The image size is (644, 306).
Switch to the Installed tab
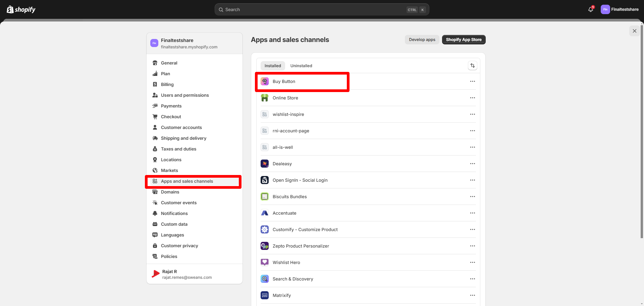coord(273,65)
